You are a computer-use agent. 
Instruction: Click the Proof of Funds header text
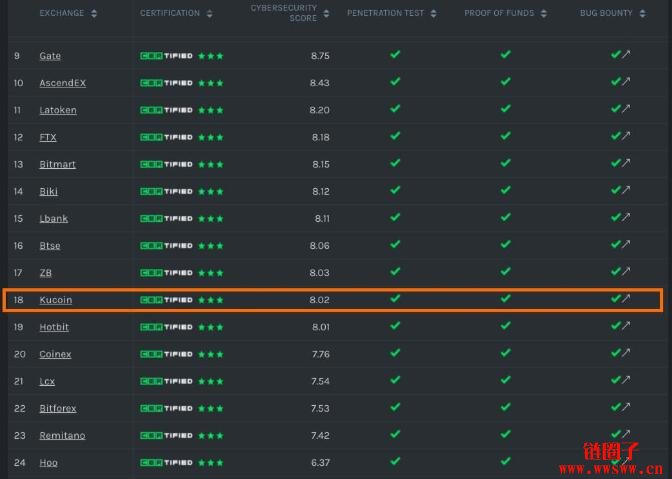[x=499, y=13]
